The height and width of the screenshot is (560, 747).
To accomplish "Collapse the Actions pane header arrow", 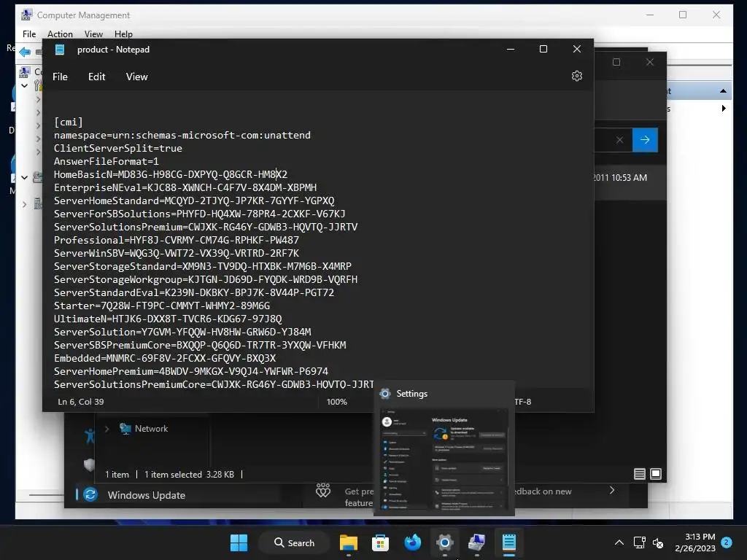I will (723, 90).
